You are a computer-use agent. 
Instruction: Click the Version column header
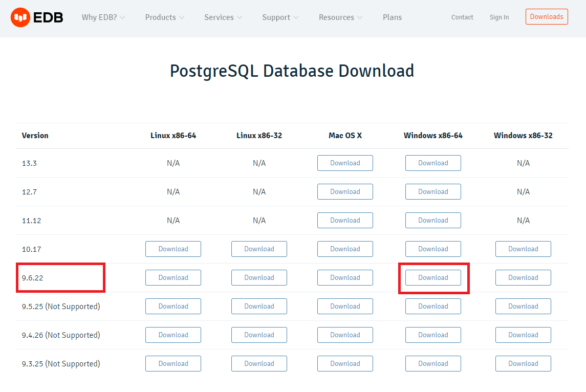click(35, 136)
